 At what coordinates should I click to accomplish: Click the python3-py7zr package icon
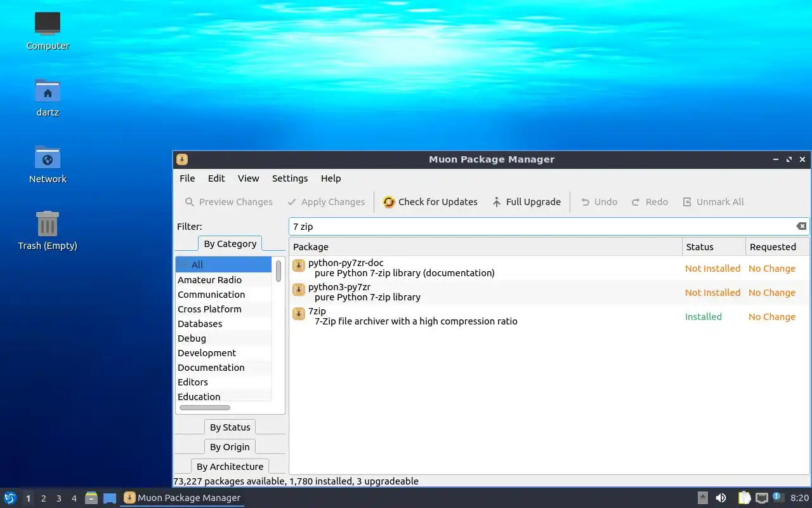click(x=299, y=290)
